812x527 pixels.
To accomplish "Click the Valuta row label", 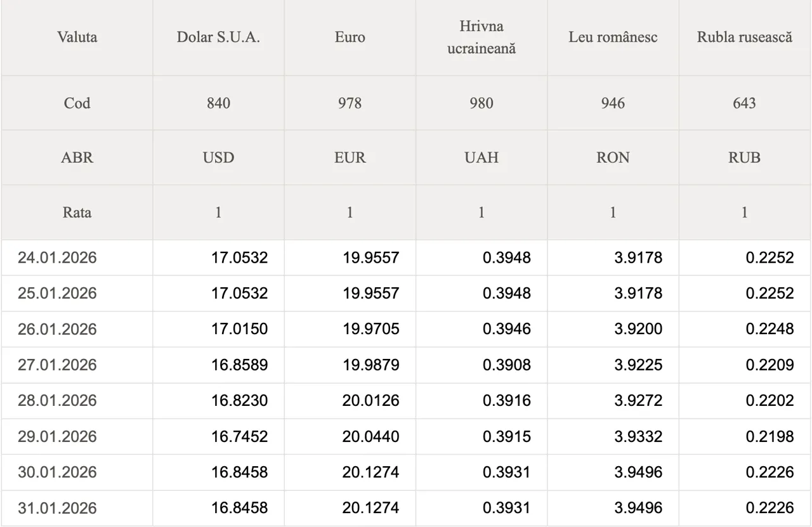I will tap(77, 37).
